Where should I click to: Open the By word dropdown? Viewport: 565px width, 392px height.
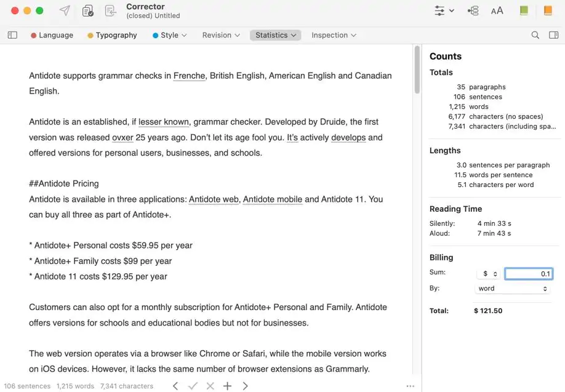[x=513, y=289]
